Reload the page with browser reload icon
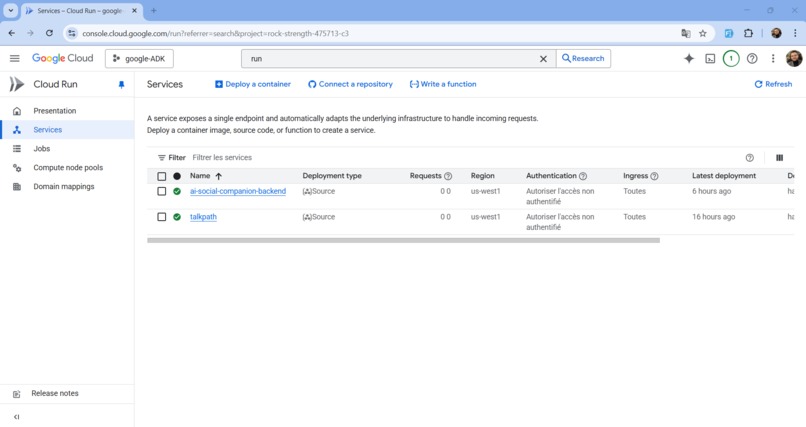The image size is (806, 427). coord(49,33)
